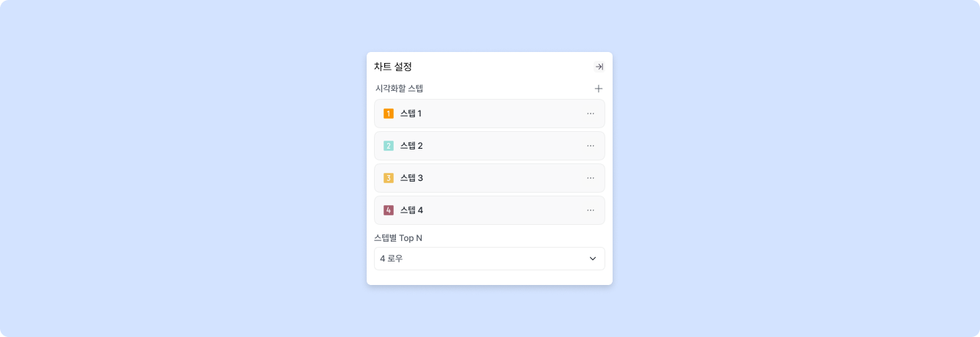Click the 차트 설정 panel title
Screen dimensions: 980x337
click(393, 67)
